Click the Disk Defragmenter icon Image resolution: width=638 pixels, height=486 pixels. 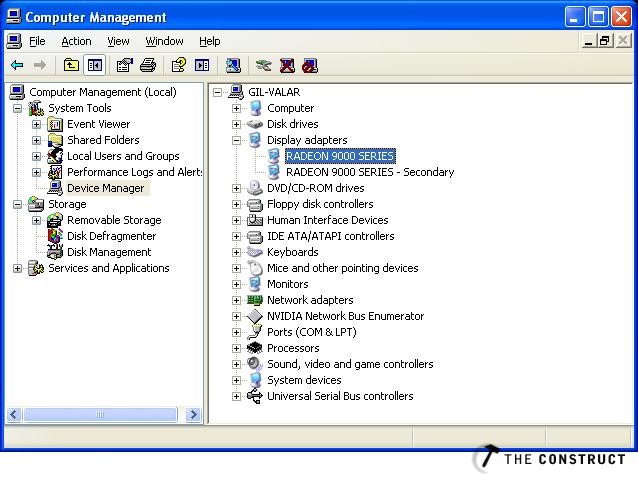point(55,236)
